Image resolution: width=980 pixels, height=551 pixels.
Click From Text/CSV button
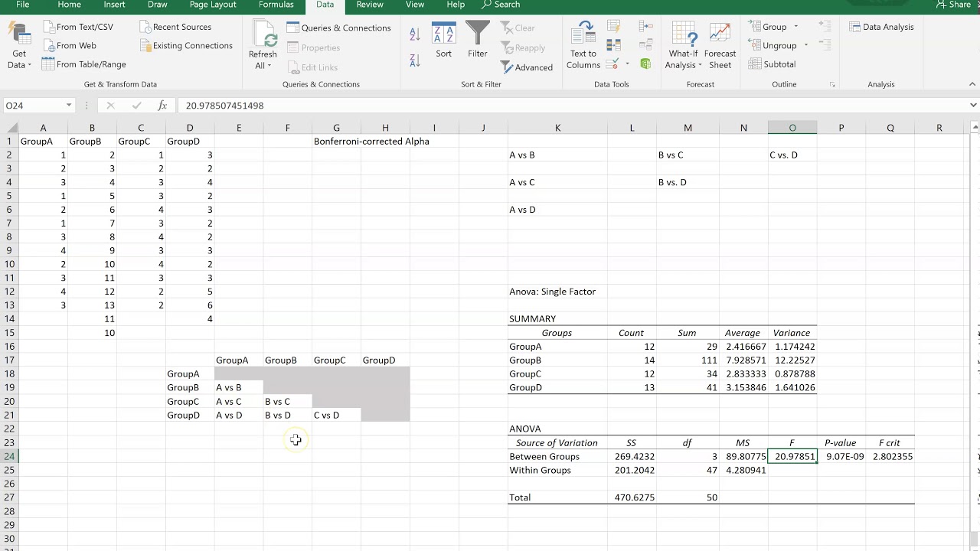77,27
